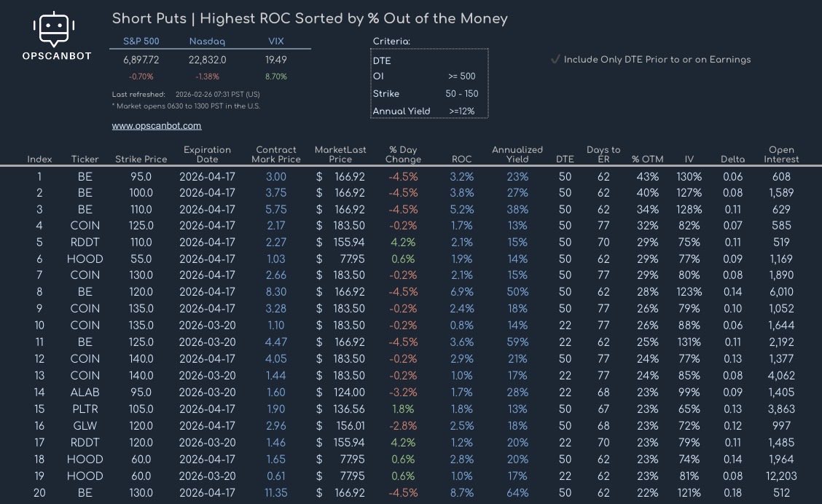Viewport: 822px width, 504px height.
Task: Click the ROC column header
Action: point(462,160)
